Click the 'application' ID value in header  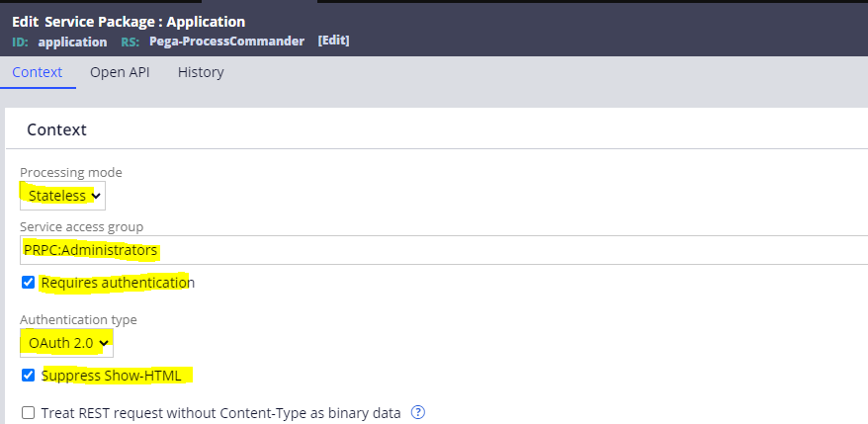point(72,42)
